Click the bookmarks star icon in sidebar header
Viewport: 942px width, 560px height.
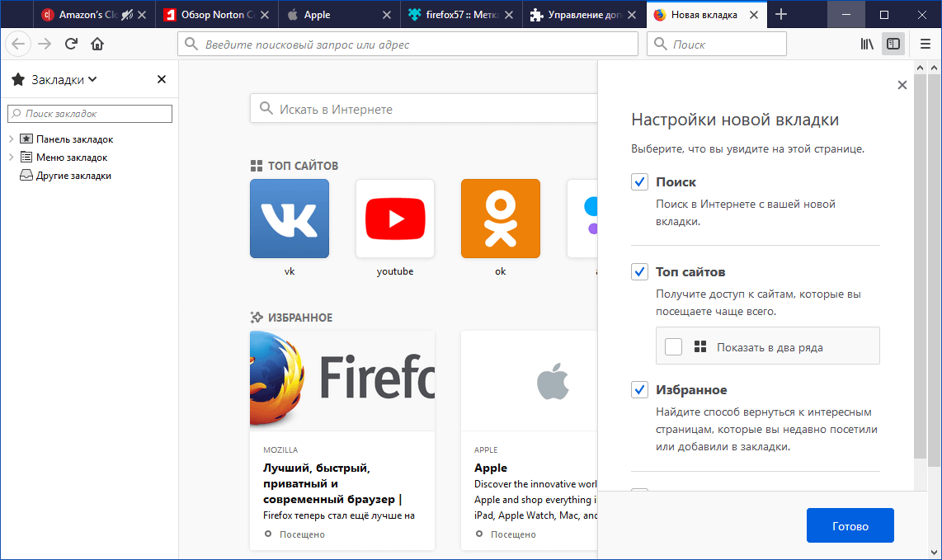[x=18, y=79]
